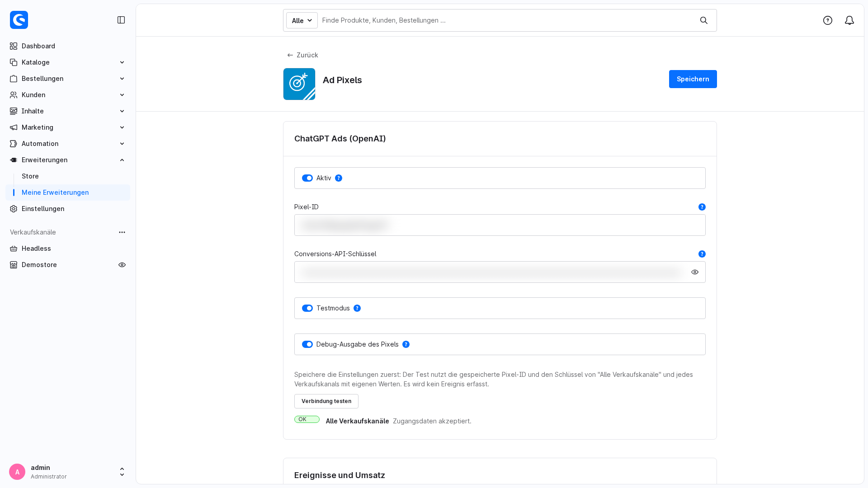Open help tooltip for Pixel-ID
Screen dimensions: 868x488
pyautogui.click(x=702, y=207)
